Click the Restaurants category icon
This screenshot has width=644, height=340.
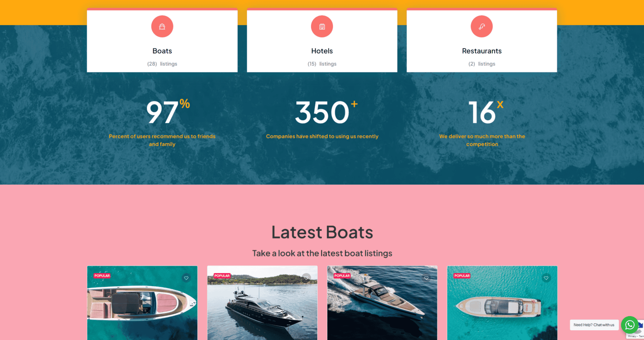tap(482, 27)
